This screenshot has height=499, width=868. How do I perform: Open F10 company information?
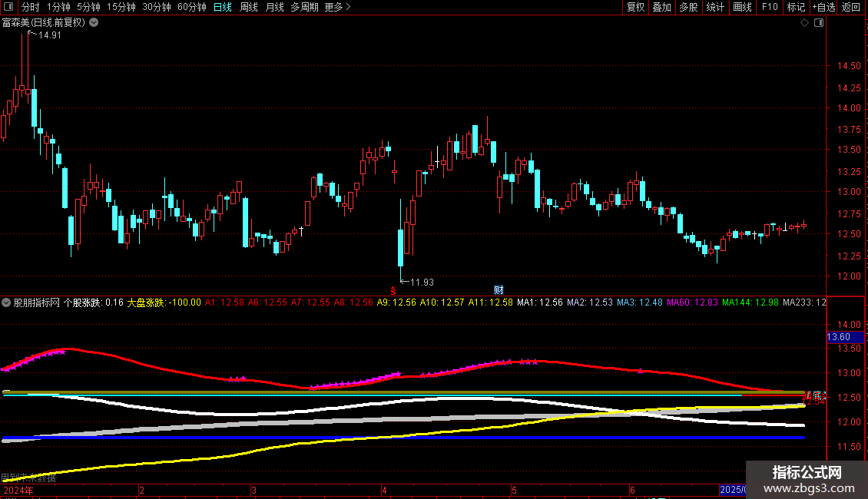(770, 7)
